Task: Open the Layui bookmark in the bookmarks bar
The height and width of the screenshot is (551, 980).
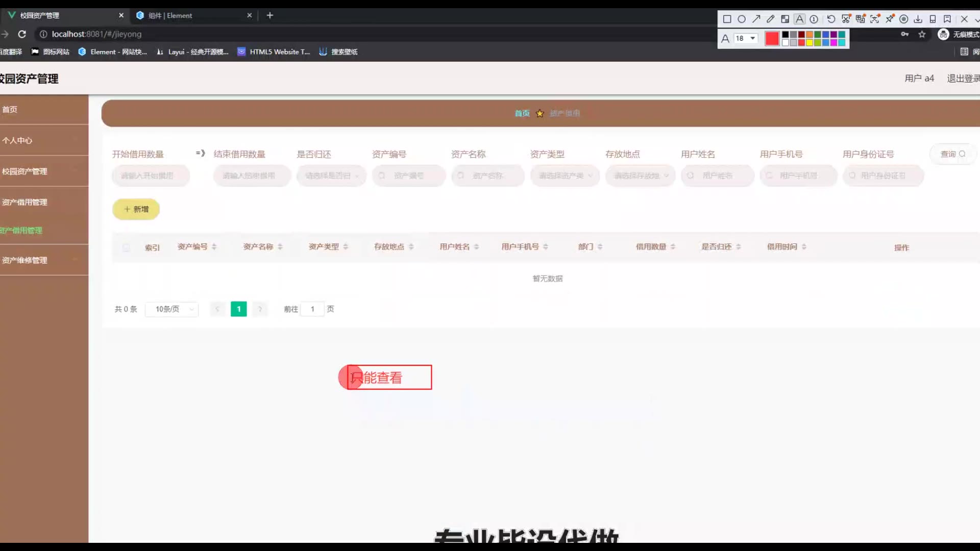Action: [192, 52]
